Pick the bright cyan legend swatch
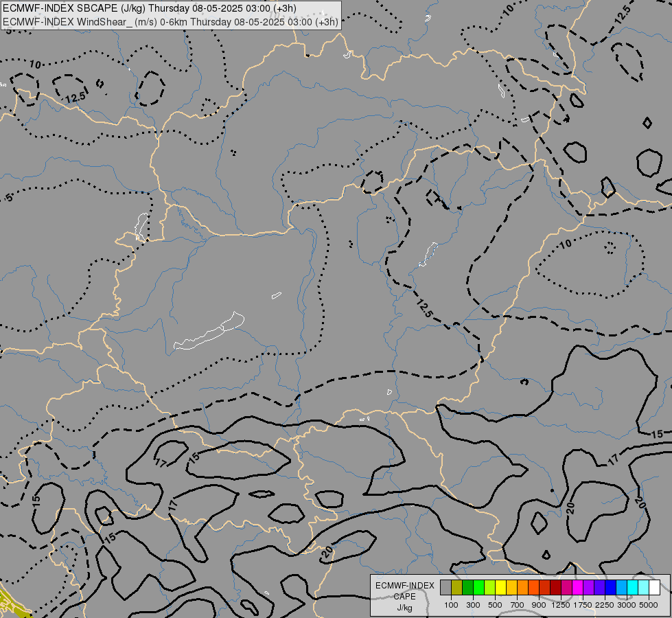 pyautogui.click(x=633, y=587)
